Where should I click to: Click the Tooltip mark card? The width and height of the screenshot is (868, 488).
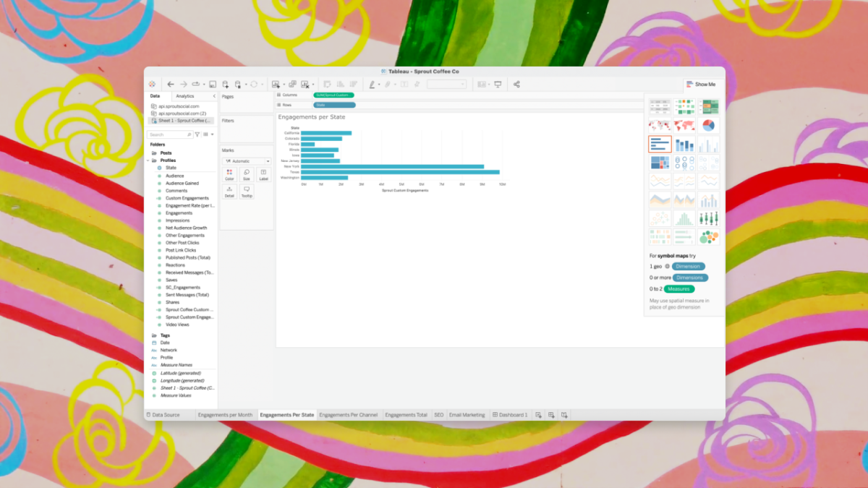tap(247, 192)
